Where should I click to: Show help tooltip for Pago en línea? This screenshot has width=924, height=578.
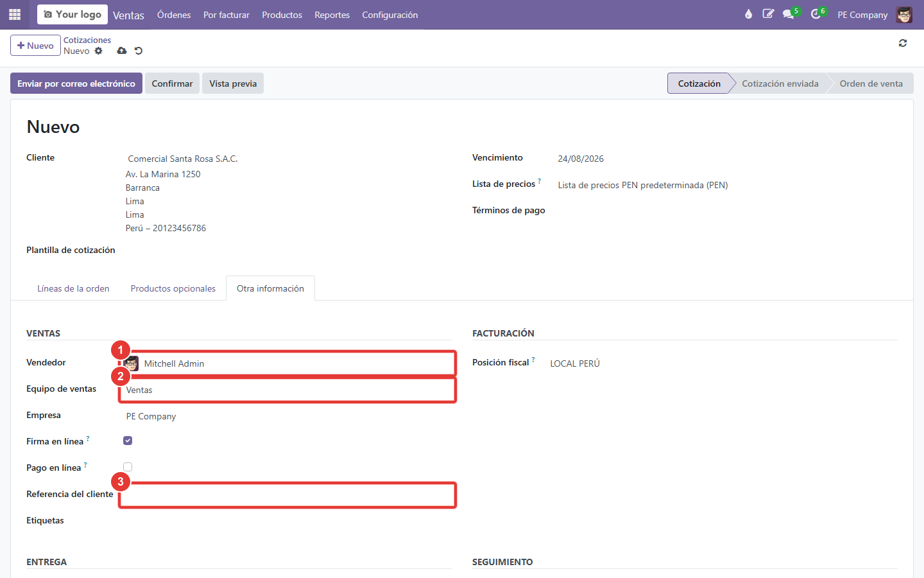pos(85,465)
